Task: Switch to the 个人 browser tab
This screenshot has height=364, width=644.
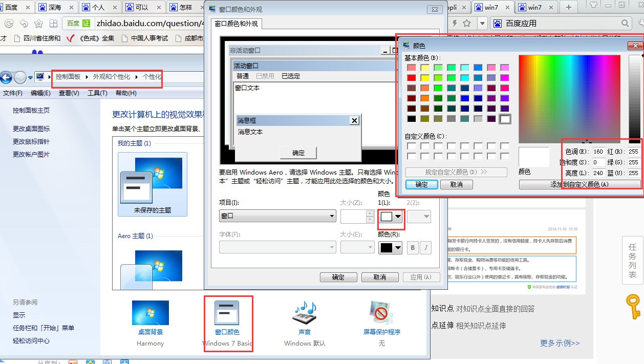Action: 99,7
